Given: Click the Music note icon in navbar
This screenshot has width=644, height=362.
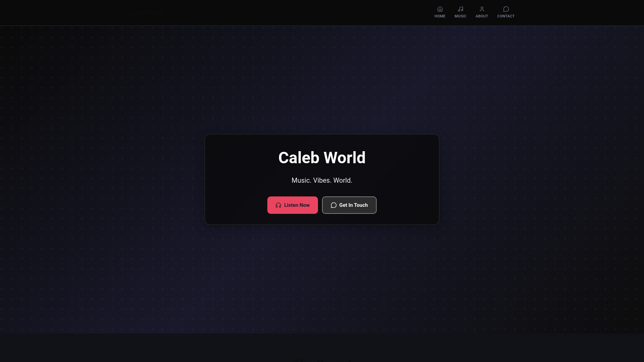Looking at the screenshot, I should point(460,9).
